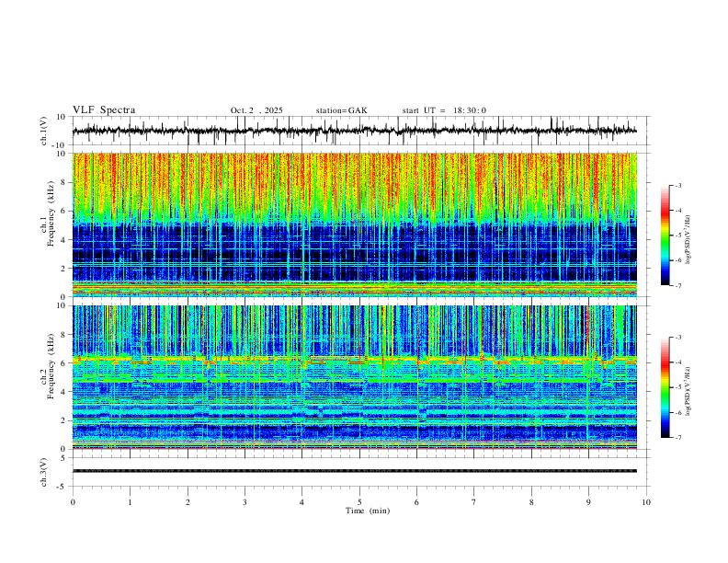Click the '-3' tick on ch.1 colorbar

coord(678,185)
